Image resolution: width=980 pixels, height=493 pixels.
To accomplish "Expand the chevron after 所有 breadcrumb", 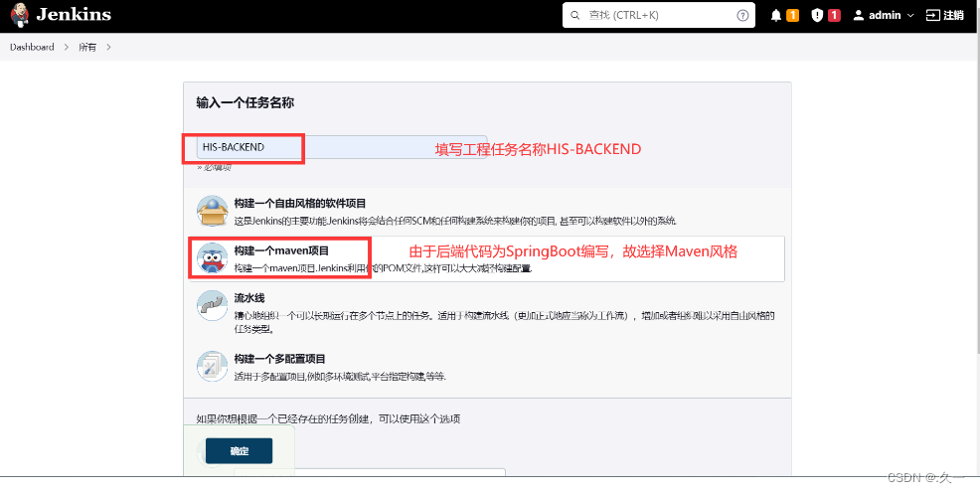I will [x=108, y=47].
